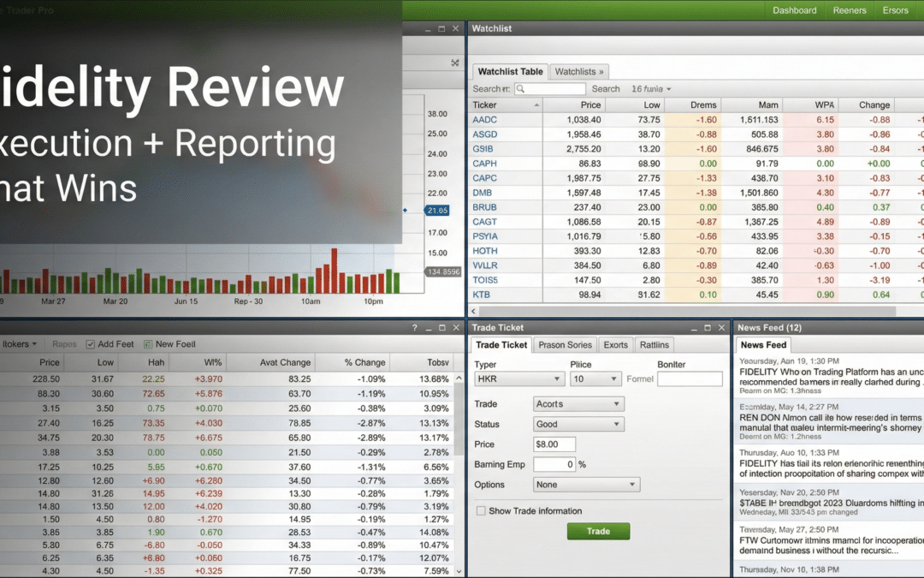Image resolution: width=924 pixels, height=578 pixels.
Task: Click the Search button in Watchlist
Action: coord(606,88)
